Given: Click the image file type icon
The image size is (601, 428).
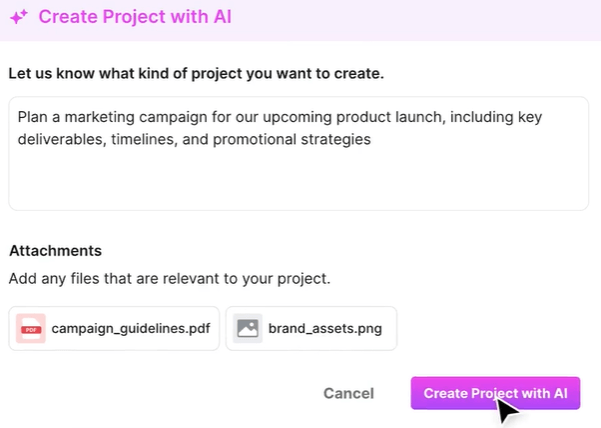Looking at the screenshot, I should 247,328.
